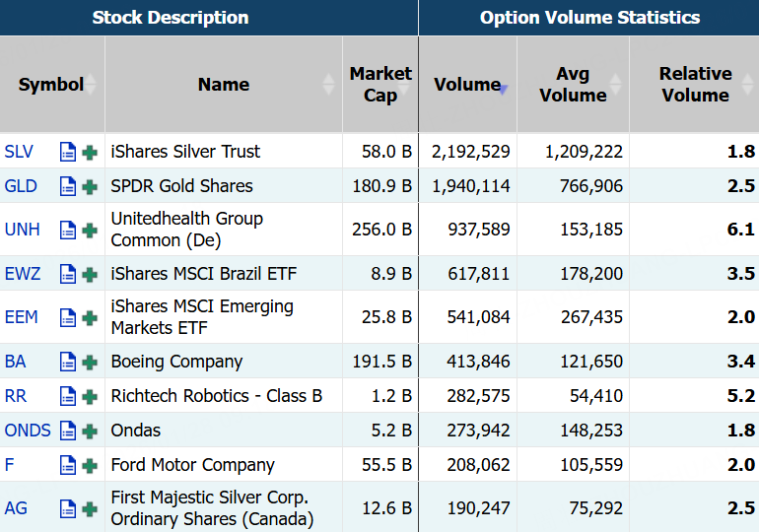The width and height of the screenshot is (759, 532).
Task: Click the green plus icon beside ONDS
Action: pyautogui.click(x=90, y=431)
